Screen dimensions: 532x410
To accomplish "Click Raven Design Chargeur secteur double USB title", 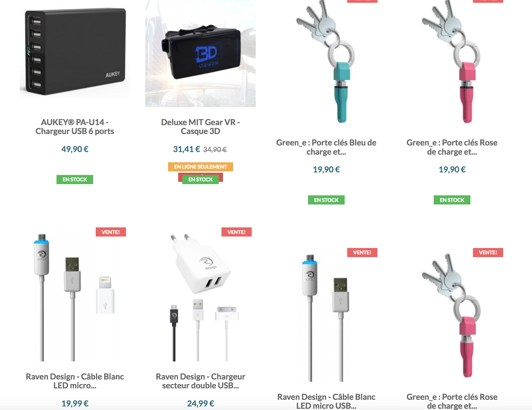I will pos(201,381).
